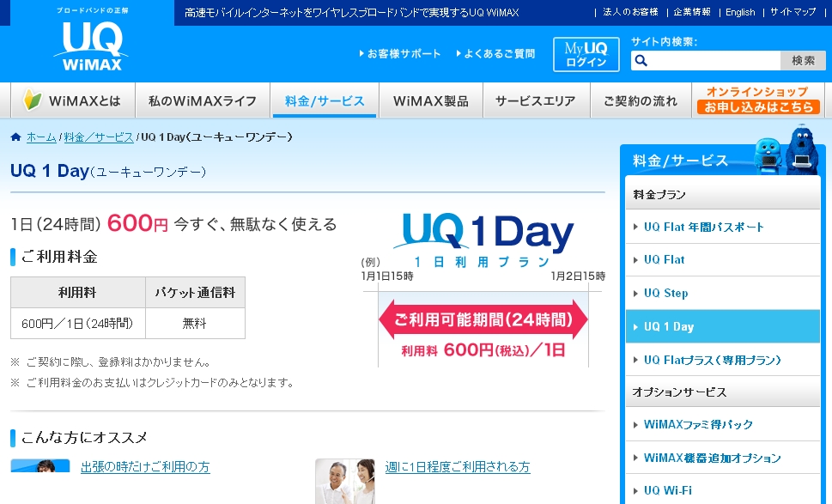The width and height of the screenshot is (832, 504).
Task: Click the home icon in breadcrumb
Action: pos(16,137)
